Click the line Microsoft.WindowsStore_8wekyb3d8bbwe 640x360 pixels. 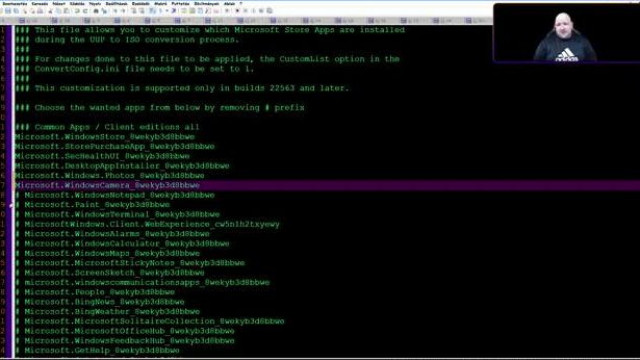point(105,137)
